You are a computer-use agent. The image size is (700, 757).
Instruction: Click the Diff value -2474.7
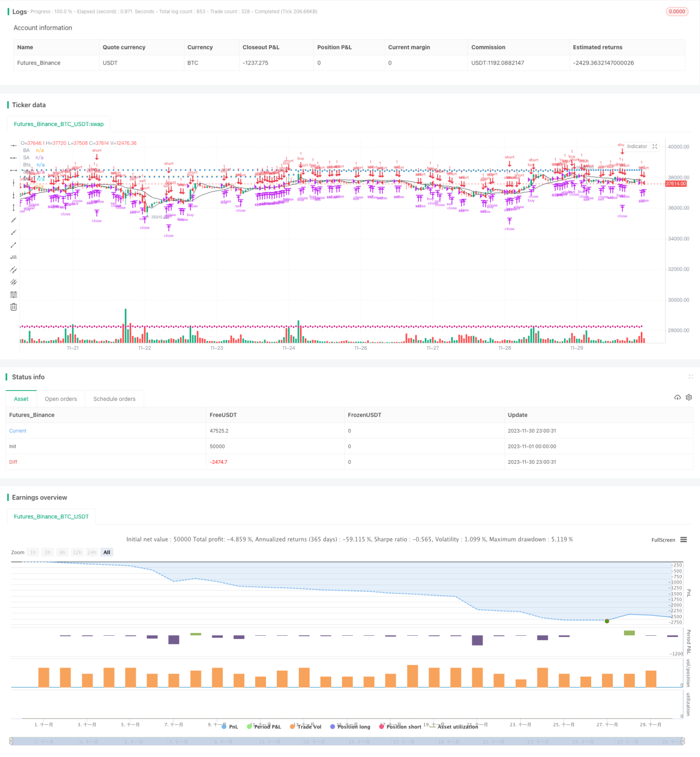(x=219, y=462)
